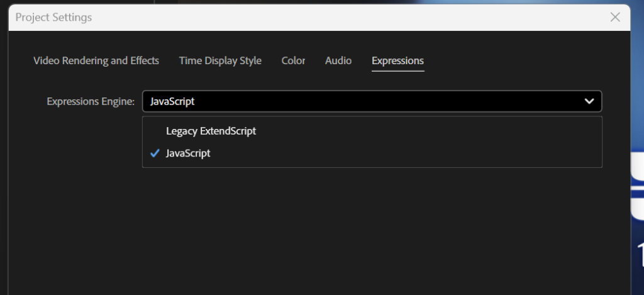Choose Legacy ExtendScript from the list
This screenshot has height=295, width=644.
211,131
